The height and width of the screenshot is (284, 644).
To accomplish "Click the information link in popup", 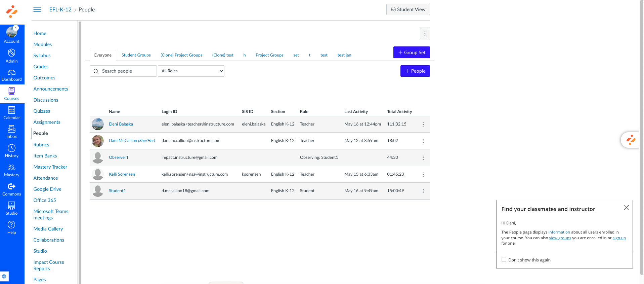I will [x=559, y=232].
